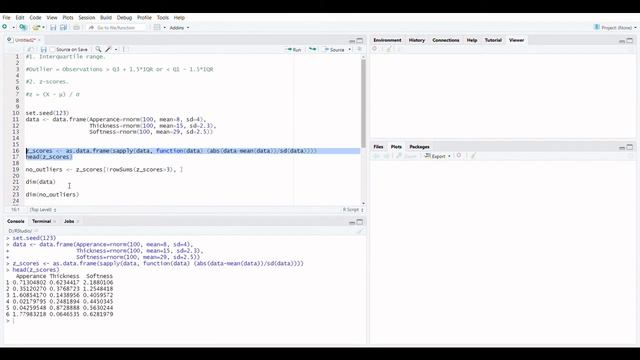Open the Project (None) dropdown
Image resolution: width=640 pixels, height=360 pixels.
point(615,27)
